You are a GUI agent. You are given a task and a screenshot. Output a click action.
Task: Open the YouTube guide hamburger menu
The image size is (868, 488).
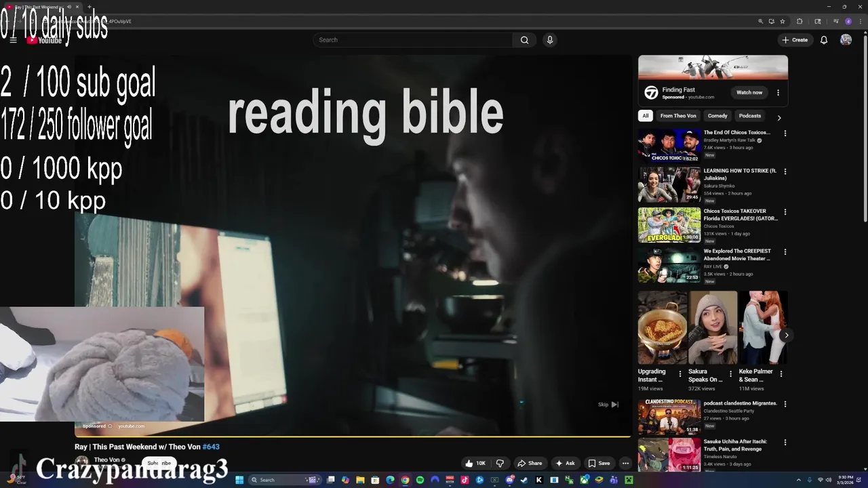tap(13, 40)
